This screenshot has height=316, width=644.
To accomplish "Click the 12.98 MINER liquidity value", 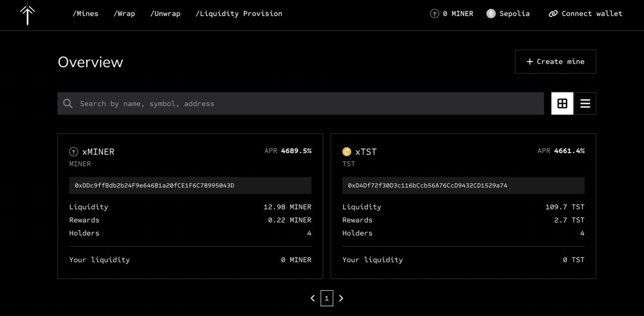I will tap(288, 207).
